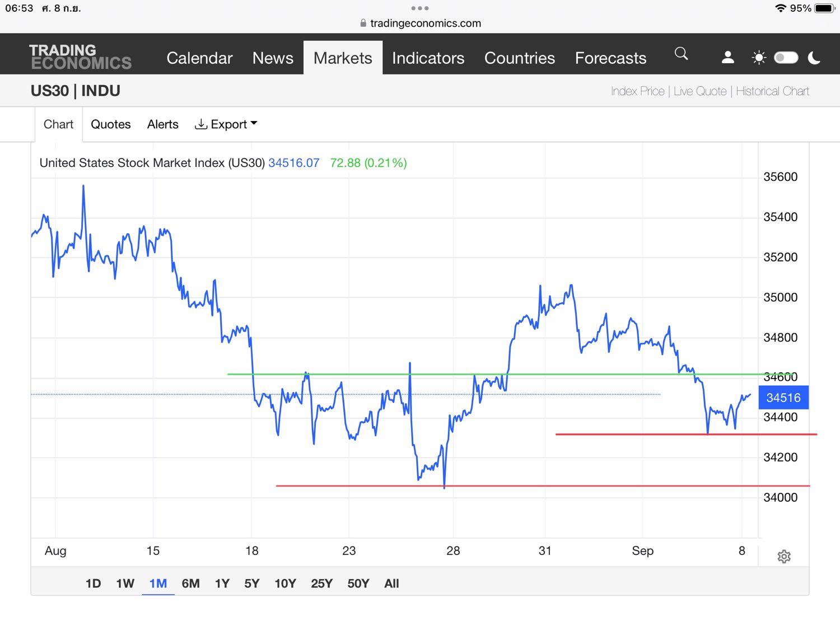Viewport: 840px width, 630px height.
Task: Select the 1D time range
Action: point(93,584)
